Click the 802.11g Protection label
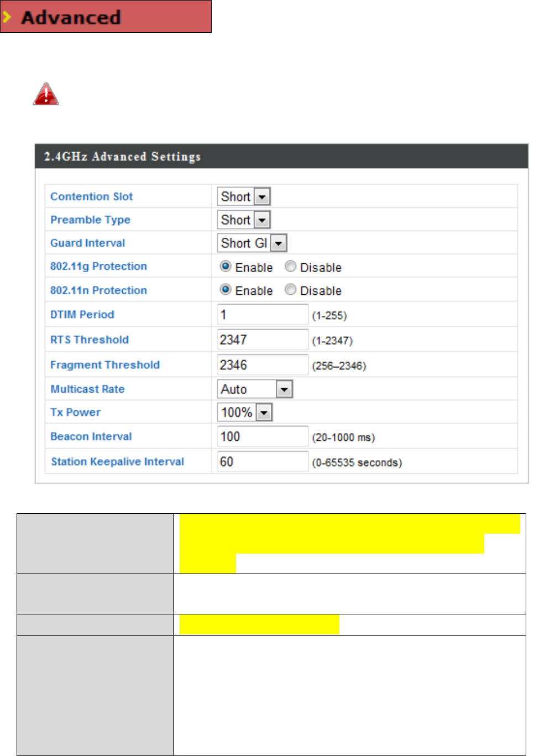The width and height of the screenshot is (534, 756). [x=99, y=267]
